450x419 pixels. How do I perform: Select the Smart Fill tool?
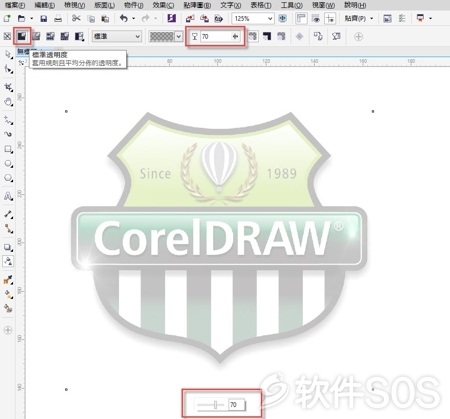(x=8, y=309)
